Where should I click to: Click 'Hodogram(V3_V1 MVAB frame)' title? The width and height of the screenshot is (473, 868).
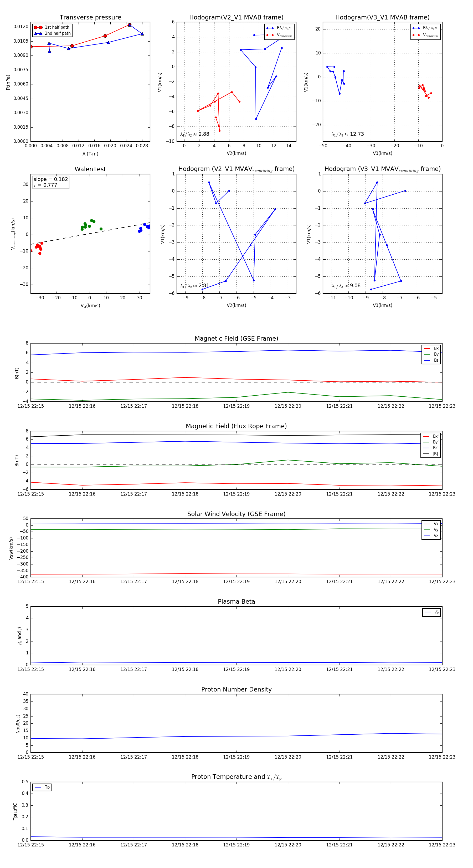pos(382,18)
